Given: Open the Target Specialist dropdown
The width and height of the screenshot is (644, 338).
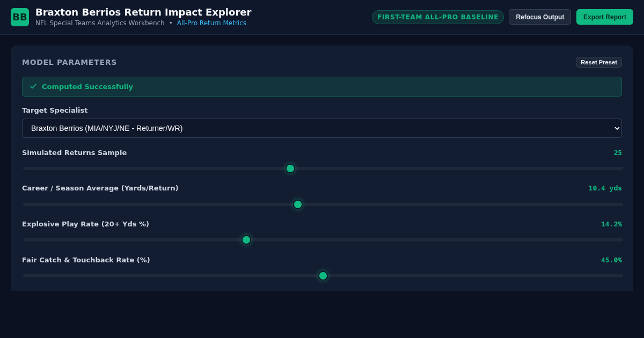Looking at the screenshot, I should pyautogui.click(x=322, y=128).
